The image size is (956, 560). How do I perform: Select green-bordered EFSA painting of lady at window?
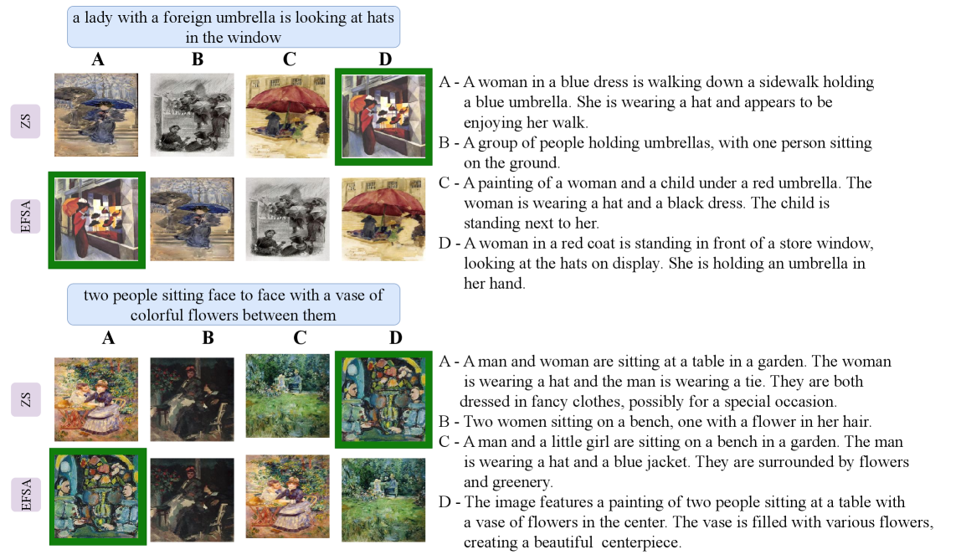click(97, 220)
